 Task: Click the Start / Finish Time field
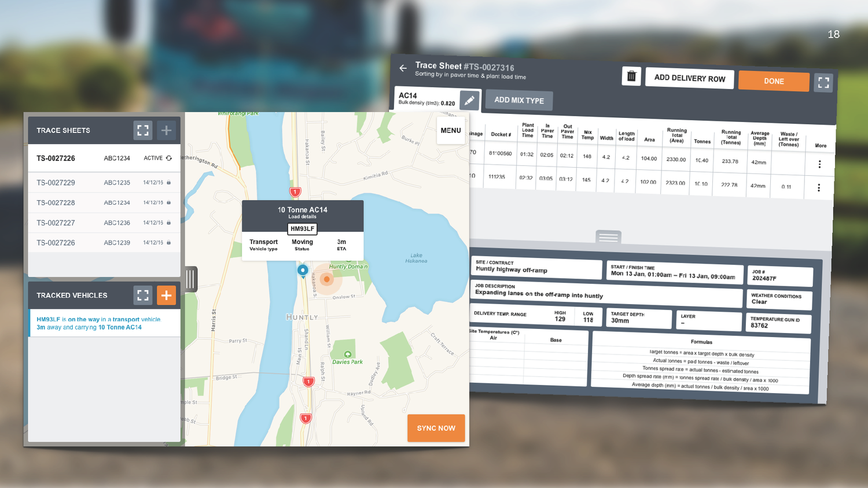674,272
